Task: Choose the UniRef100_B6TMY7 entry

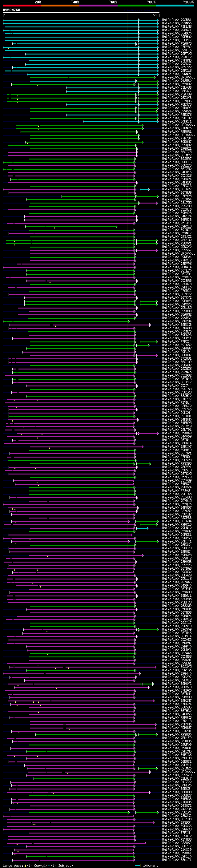Action: (x=177, y=155)
